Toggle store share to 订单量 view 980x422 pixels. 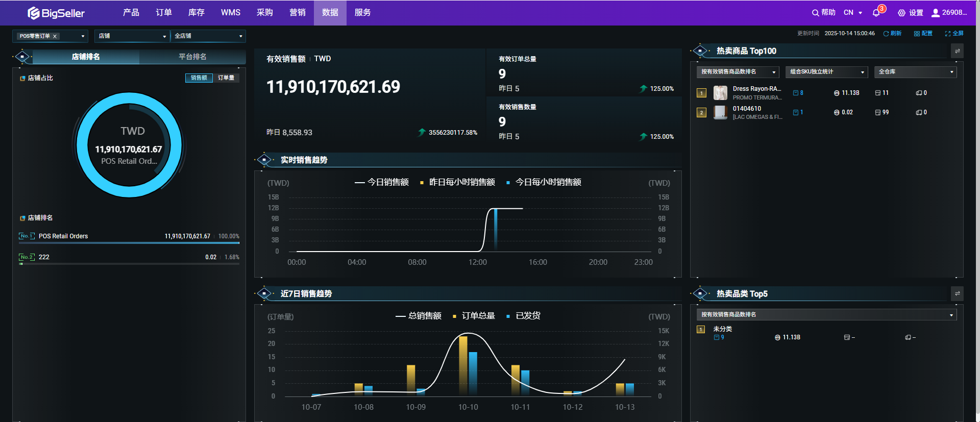pyautogui.click(x=226, y=78)
